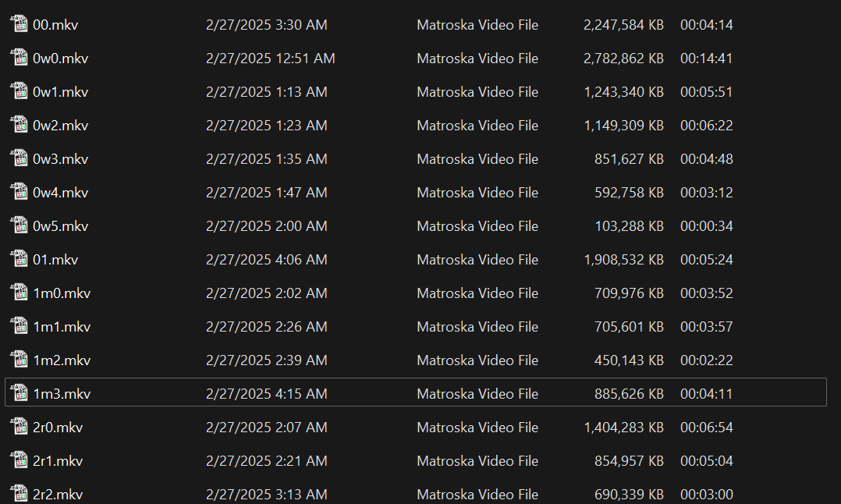Click Matroska Video File type for 2r0.mkv
The image size is (841, 504).
[x=477, y=428]
